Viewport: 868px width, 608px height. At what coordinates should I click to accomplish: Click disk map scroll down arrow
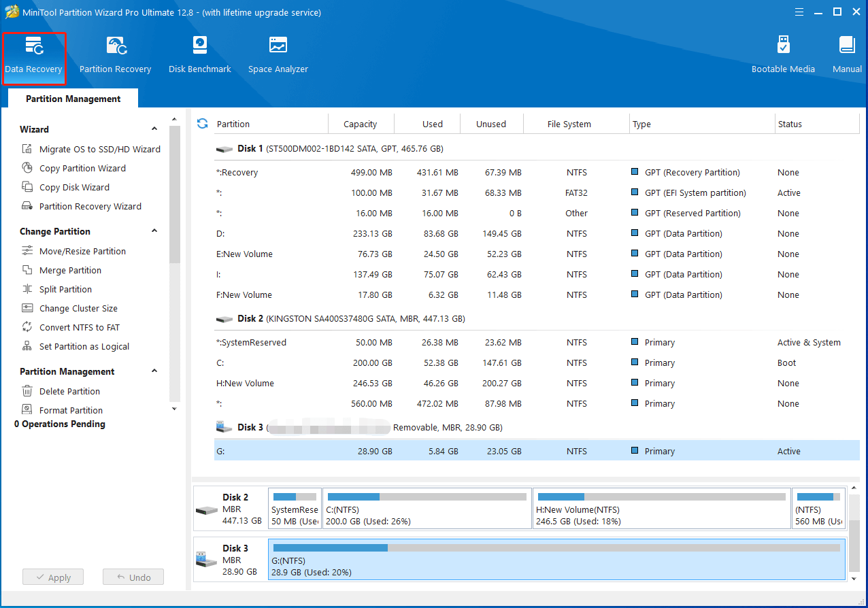point(854,577)
